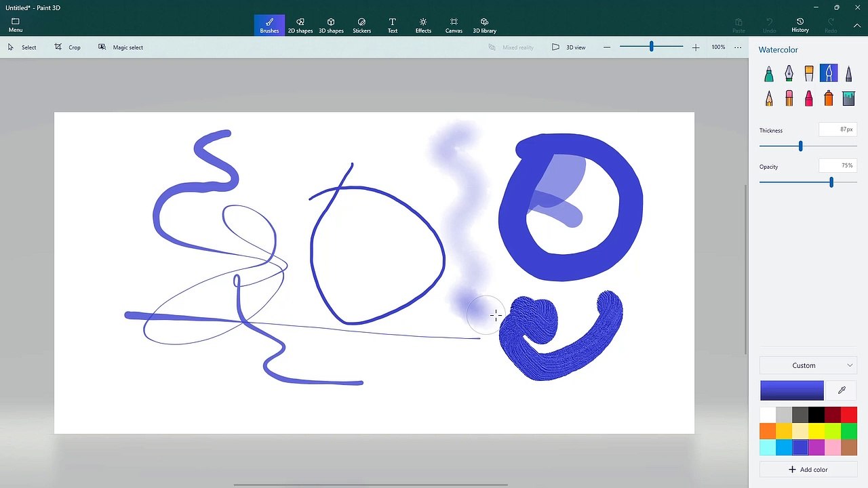Open the 3D library tab
868x488 pixels.
484,25
